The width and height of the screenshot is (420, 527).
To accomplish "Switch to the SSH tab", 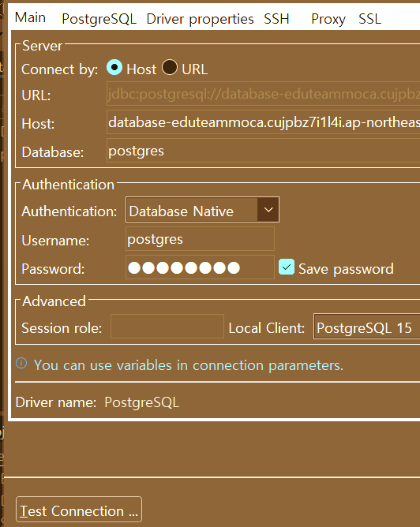I will pos(276,19).
